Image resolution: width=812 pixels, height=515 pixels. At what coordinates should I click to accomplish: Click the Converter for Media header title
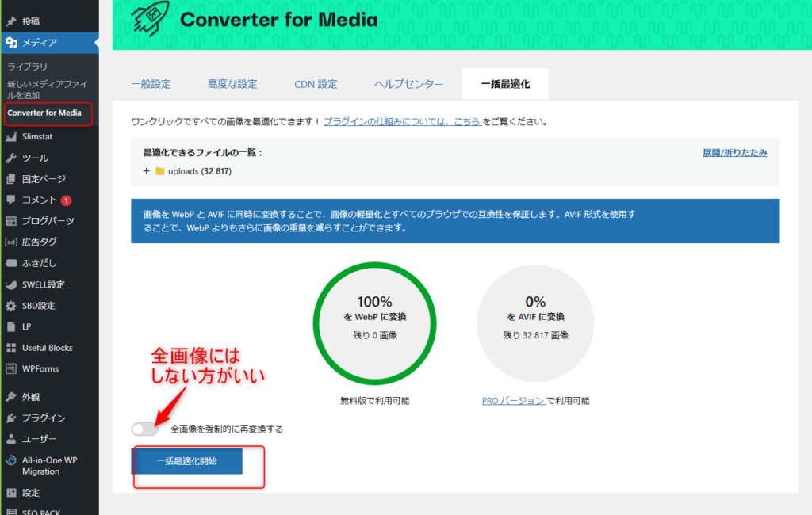279,20
